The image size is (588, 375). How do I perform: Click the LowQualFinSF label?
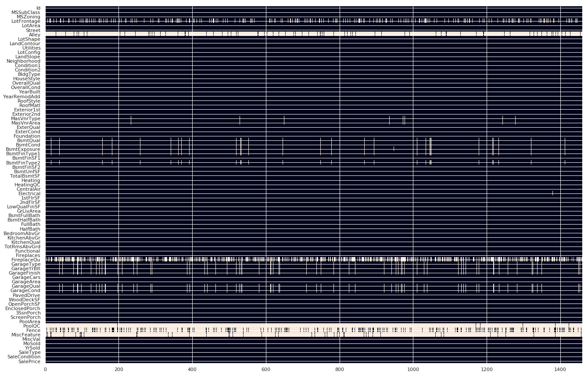(x=24, y=207)
